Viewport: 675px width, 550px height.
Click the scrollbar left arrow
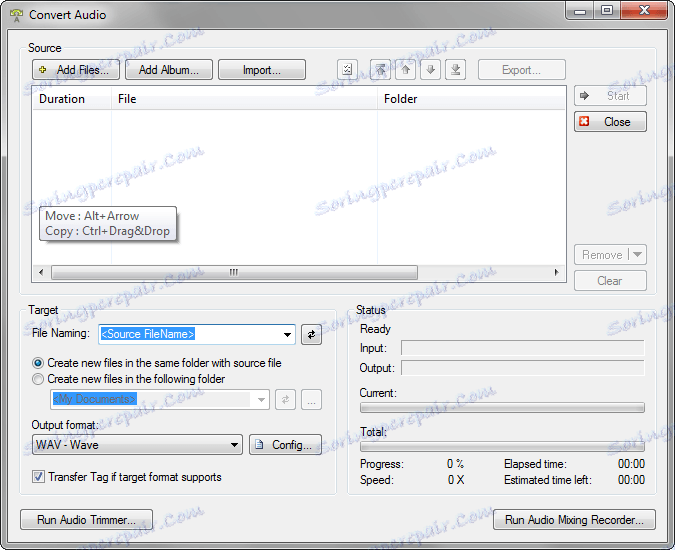pos(41,272)
